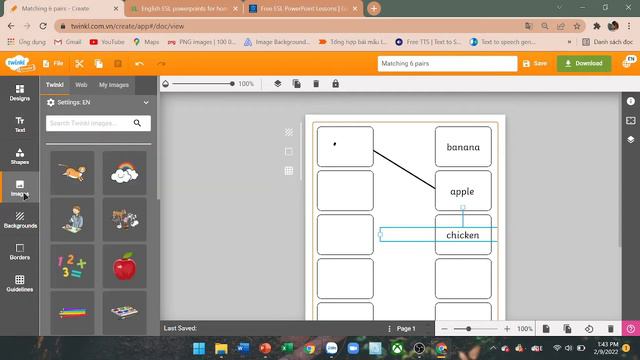
Task: Edit the document title Matching 6 pairs
Action: click(x=447, y=64)
